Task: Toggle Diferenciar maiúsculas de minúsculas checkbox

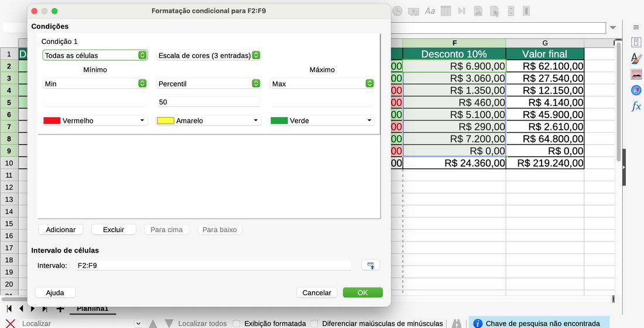Action: coord(314,323)
